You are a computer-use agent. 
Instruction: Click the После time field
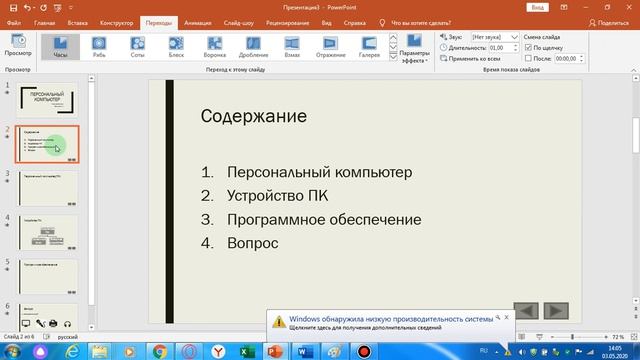(x=566, y=59)
